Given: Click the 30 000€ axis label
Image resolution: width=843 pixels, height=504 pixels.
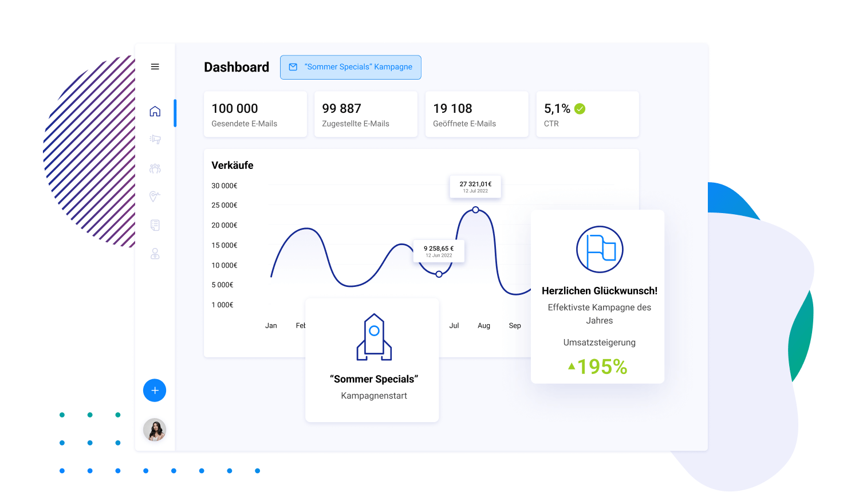Looking at the screenshot, I should [224, 186].
